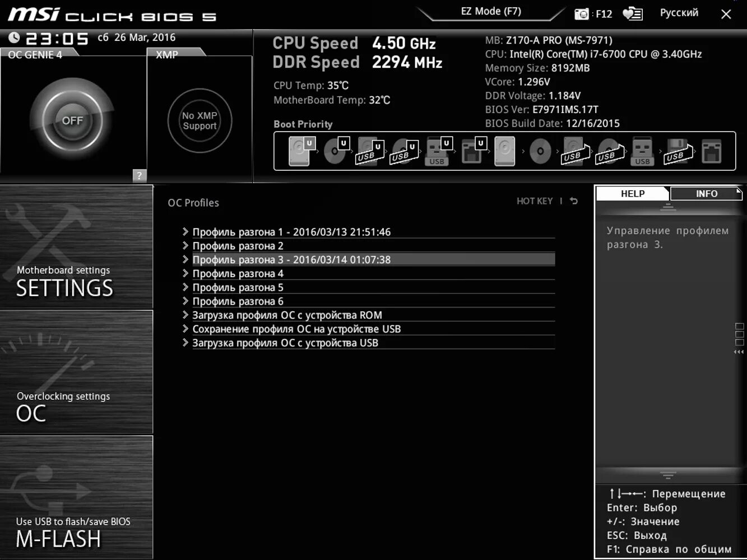Screen dimensions: 747x560
Task: Select the USB floppy boot icon
Action: 677,151
